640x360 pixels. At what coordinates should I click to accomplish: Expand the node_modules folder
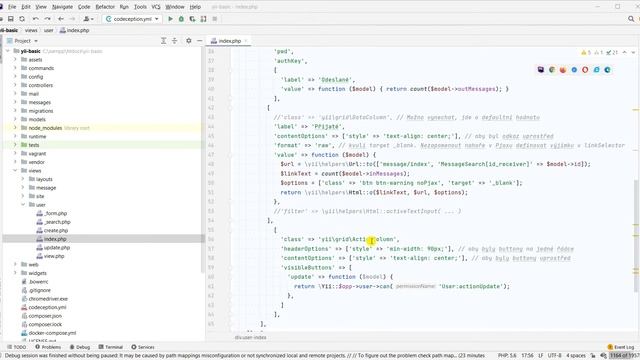(15, 128)
